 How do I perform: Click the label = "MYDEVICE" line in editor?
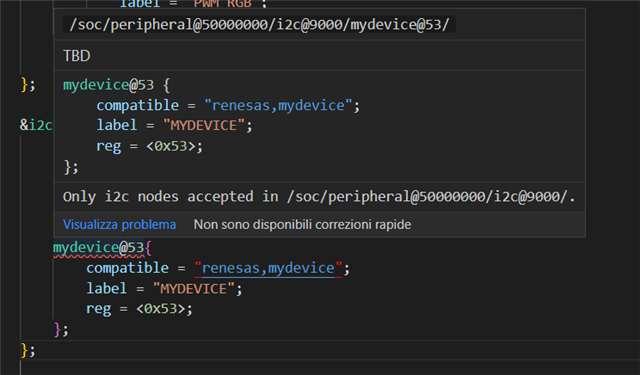click(x=164, y=288)
